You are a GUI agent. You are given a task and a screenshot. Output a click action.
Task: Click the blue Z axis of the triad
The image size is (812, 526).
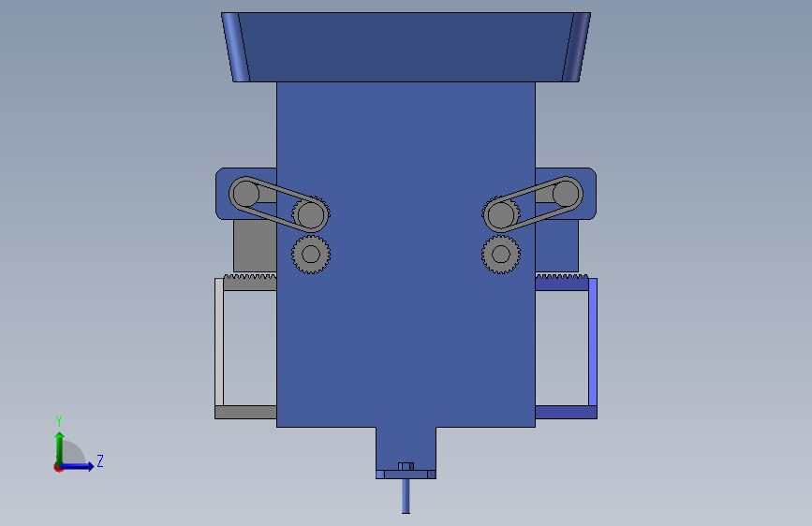click(78, 466)
